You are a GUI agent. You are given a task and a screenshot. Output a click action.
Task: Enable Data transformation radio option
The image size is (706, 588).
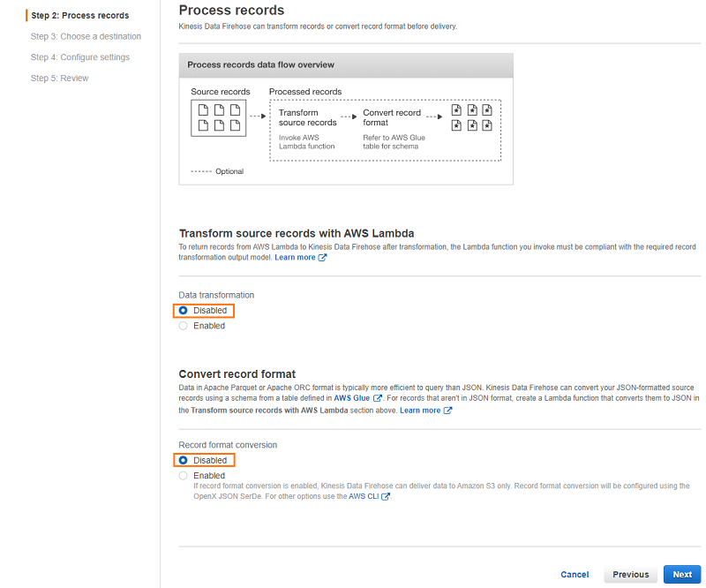pyautogui.click(x=183, y=326)
